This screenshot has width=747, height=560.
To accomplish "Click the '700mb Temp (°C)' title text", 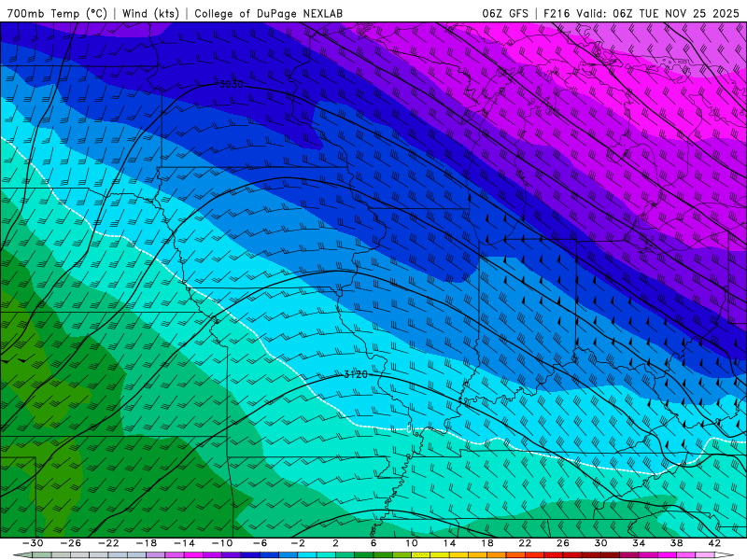I will tap(57, 13).
